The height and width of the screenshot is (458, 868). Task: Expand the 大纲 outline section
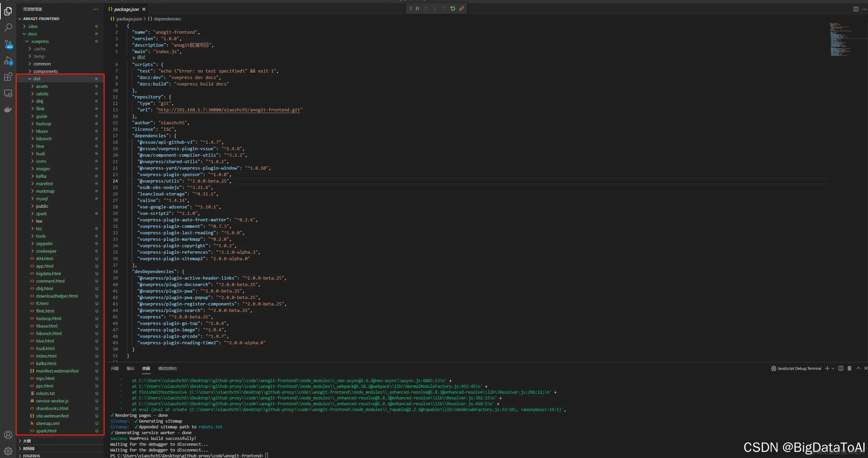(x=27, y=441)
